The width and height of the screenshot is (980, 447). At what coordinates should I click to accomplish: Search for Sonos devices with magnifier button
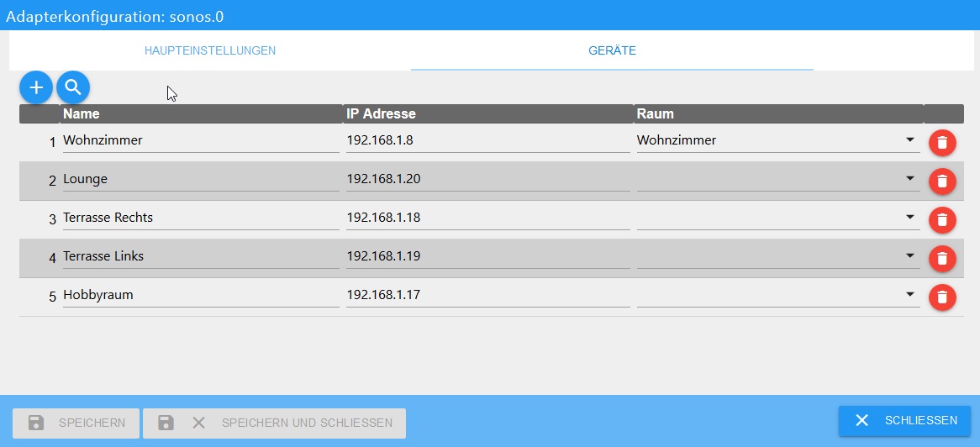click(x=73, y=87)
